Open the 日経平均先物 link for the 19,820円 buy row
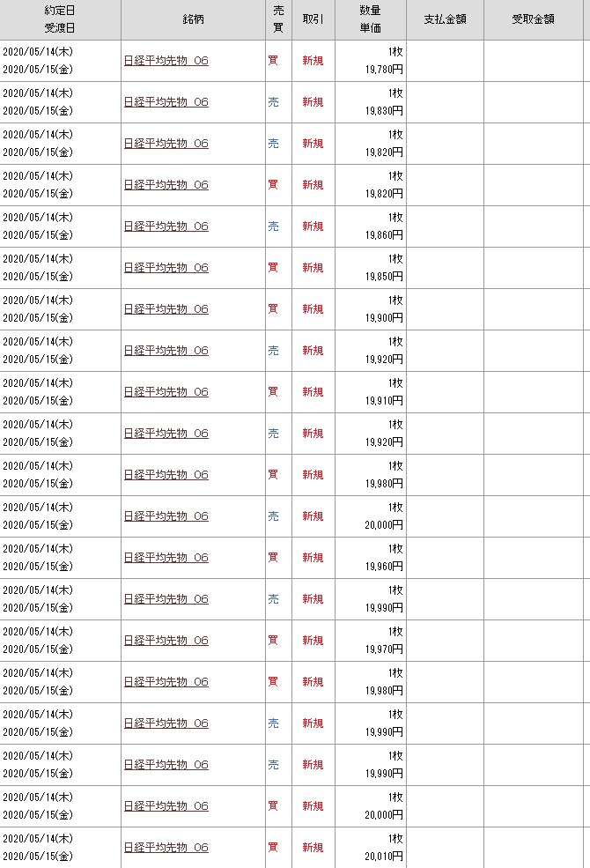 tap(166, 185)
